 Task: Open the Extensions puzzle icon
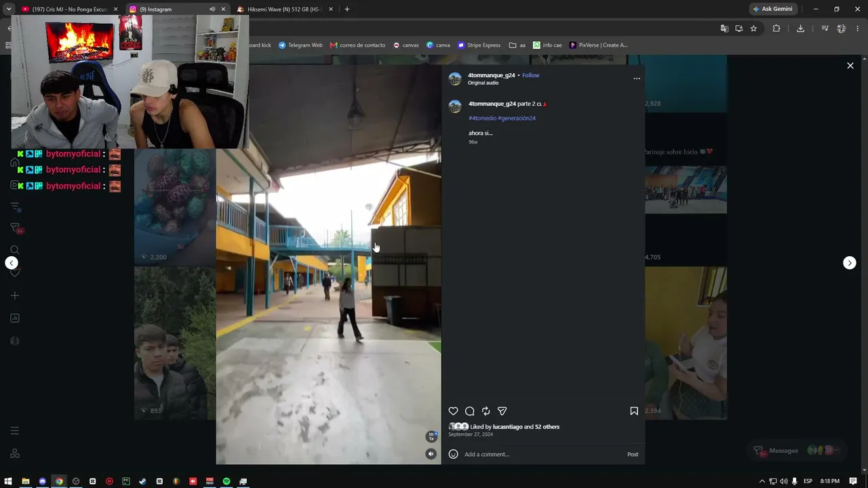(x=776, y=28)
